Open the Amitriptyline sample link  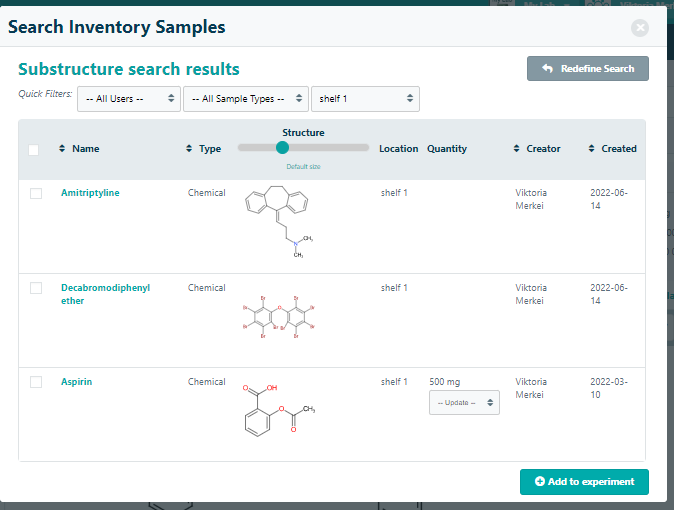90,193
